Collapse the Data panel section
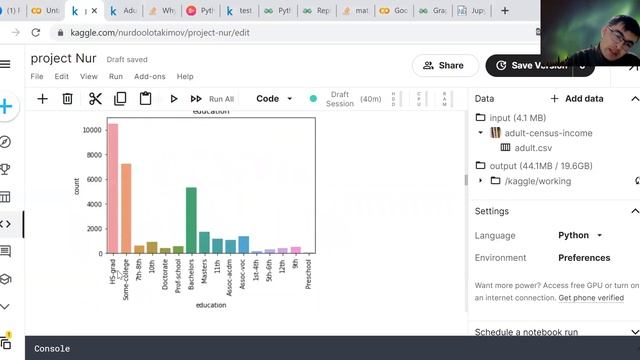This screenshot has width=640, height=360. click(x=635, y=99)
